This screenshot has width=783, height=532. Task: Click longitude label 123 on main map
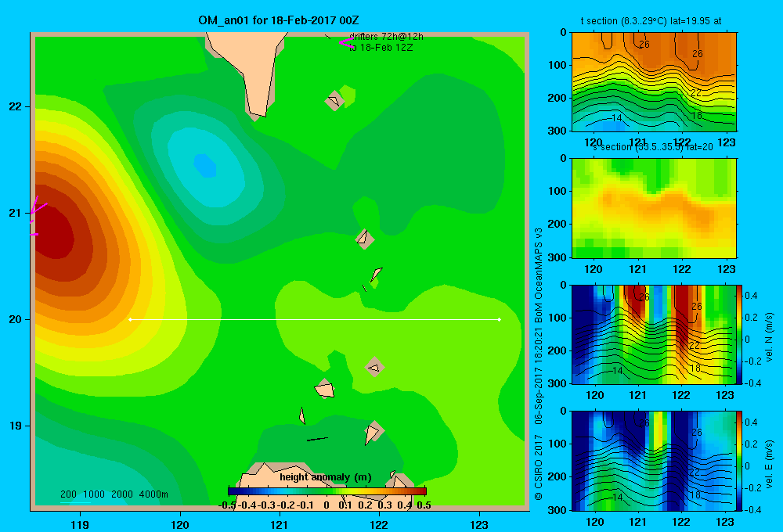(479, 524)
